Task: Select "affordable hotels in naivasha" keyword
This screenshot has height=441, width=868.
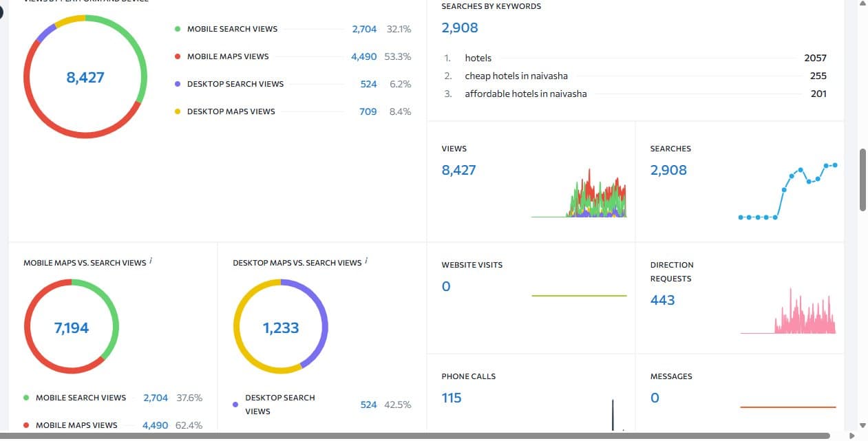Action: pos(526,94)
